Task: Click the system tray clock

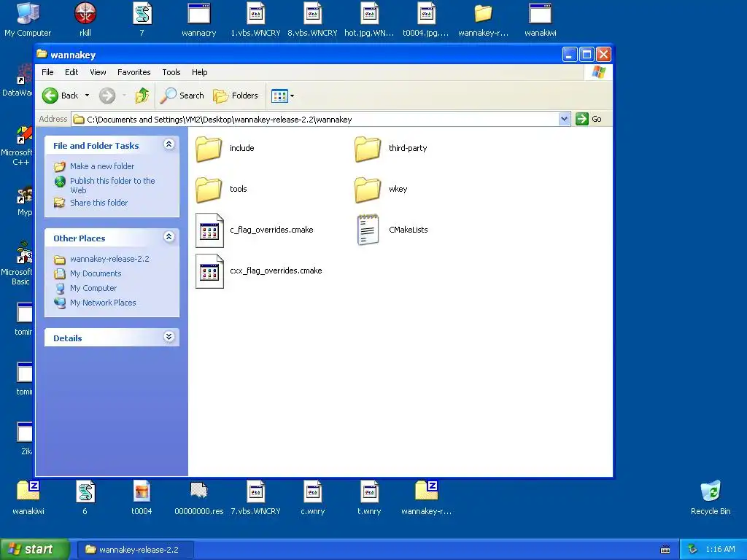Action: (720, 550)
